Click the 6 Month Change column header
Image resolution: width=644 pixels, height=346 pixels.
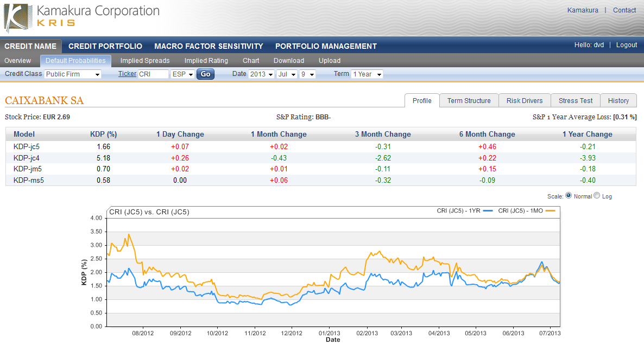(487, 134)
